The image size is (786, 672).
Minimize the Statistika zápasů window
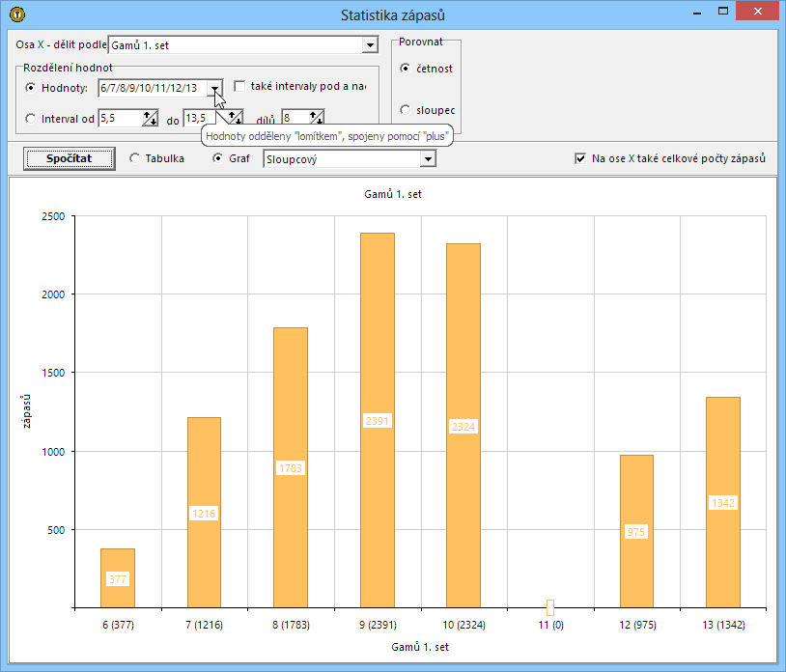(695, 13)
